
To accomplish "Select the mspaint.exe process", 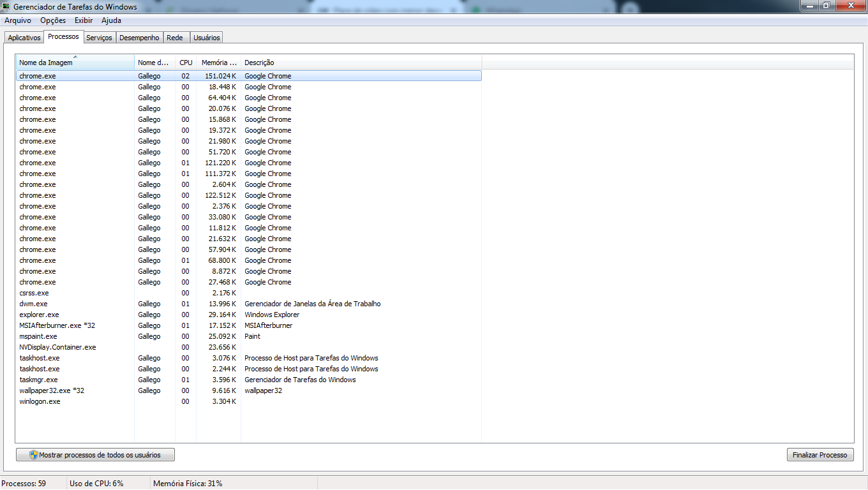I will point(249,336).
